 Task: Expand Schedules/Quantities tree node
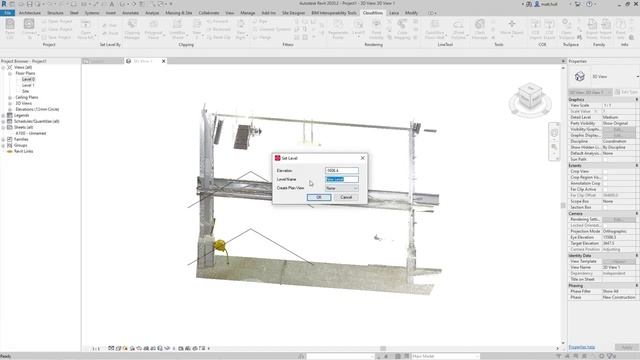pos(3,121)
